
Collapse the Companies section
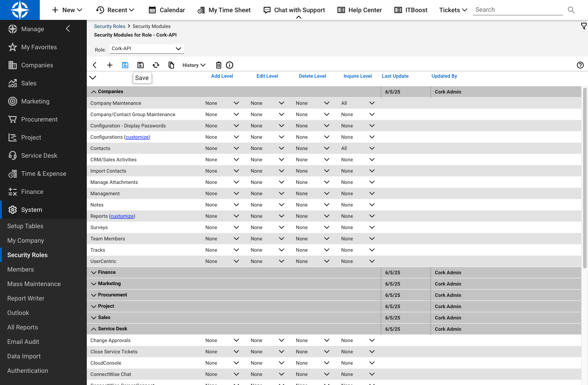pos(94,92)
